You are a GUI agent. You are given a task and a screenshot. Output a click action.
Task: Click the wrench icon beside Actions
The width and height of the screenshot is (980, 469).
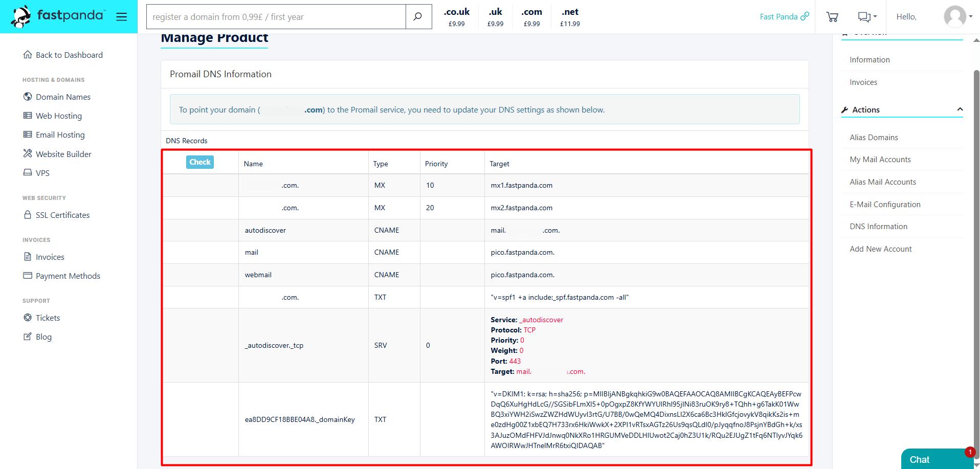845,110
